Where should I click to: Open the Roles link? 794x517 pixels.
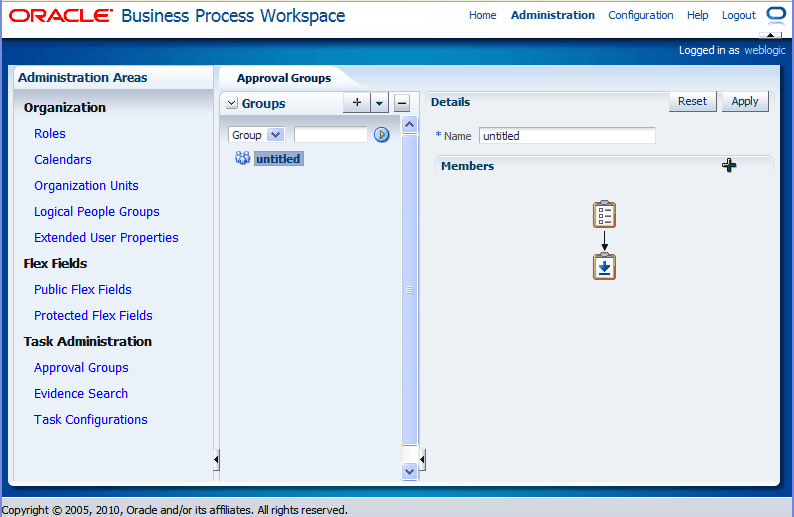(50, 134)
